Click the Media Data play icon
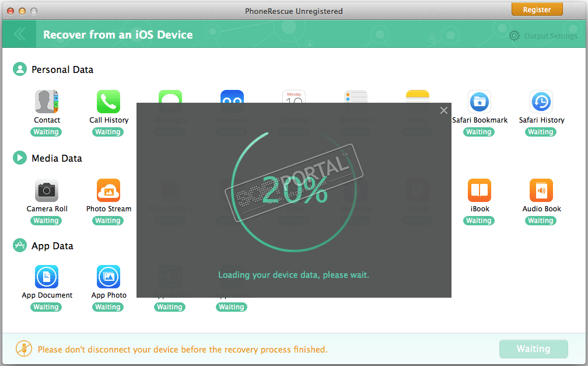 click(20, 158)
